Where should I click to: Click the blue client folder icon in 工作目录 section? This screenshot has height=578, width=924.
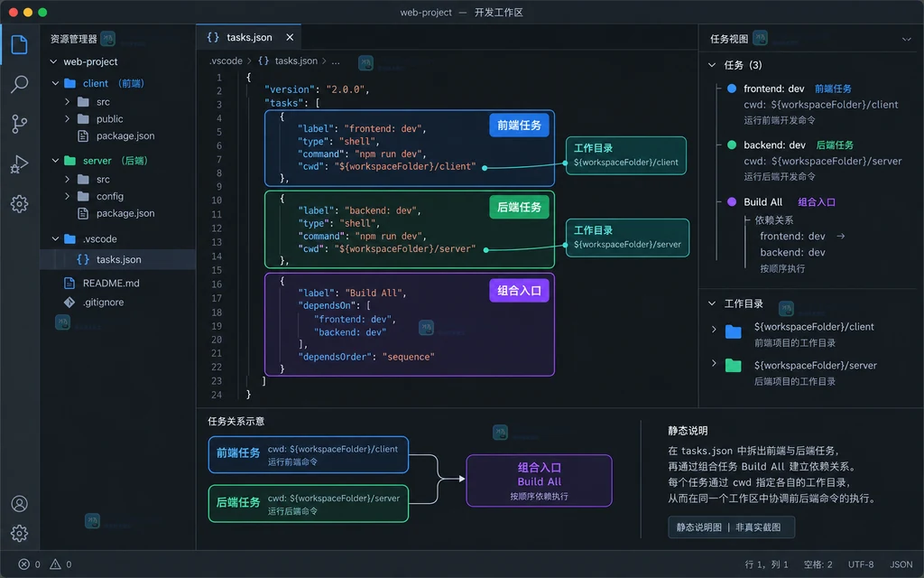pyautogui.click(x=733, y=331)
